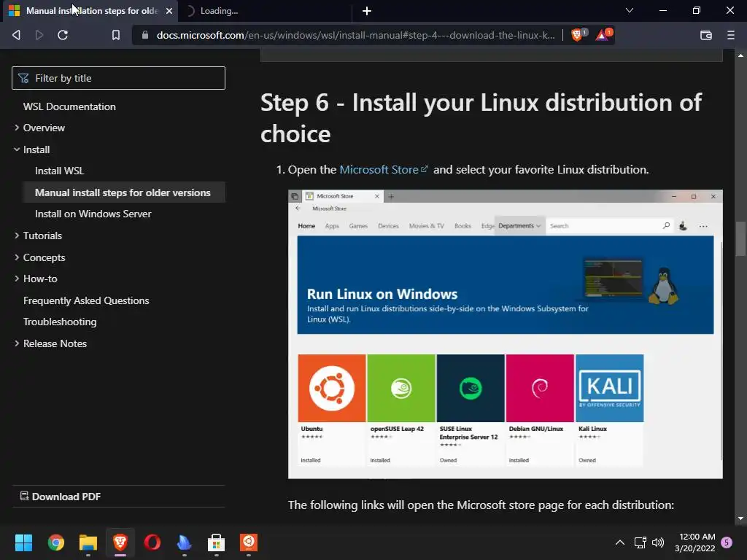Click the Filter by title field
The width and height of the screenshot is (747, 560).
point(118,78)
